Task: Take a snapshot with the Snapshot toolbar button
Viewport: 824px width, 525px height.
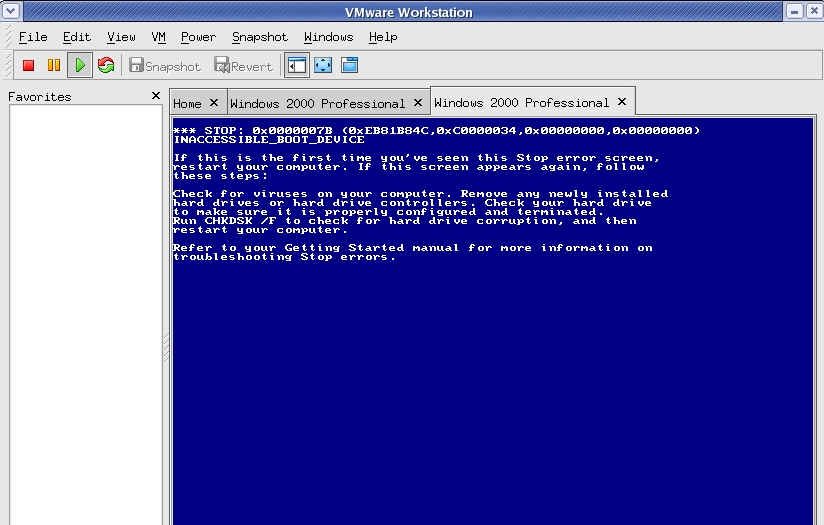Action: pos(165,66)
